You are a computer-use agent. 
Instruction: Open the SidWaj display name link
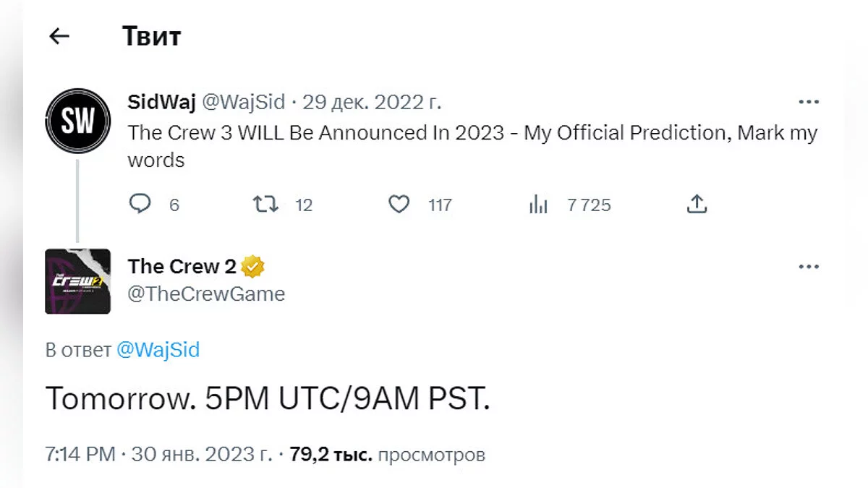pos(161,102)
